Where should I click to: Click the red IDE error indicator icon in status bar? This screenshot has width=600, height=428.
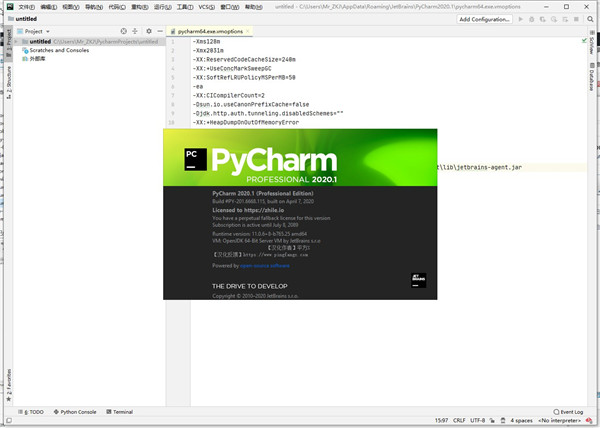(589, 421)
